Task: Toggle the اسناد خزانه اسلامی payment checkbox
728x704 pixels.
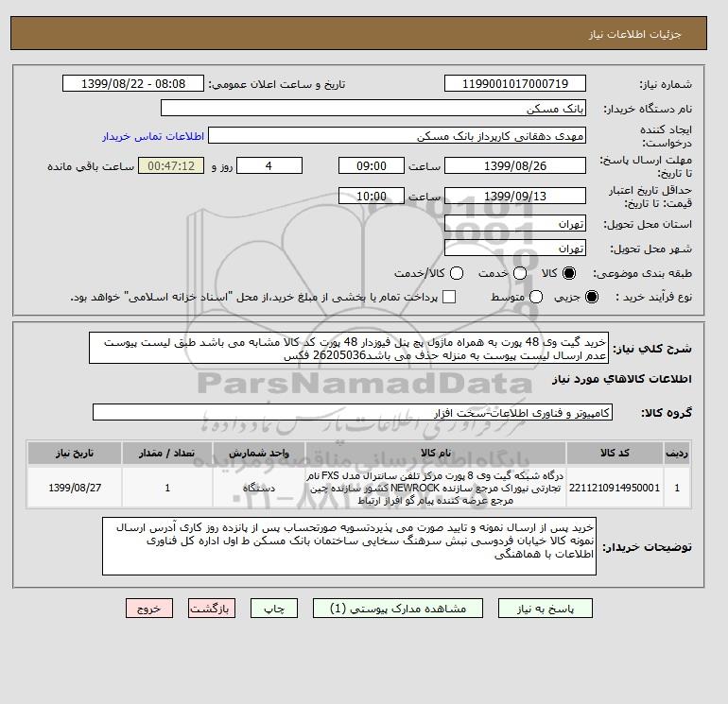Action: (449, 297)
